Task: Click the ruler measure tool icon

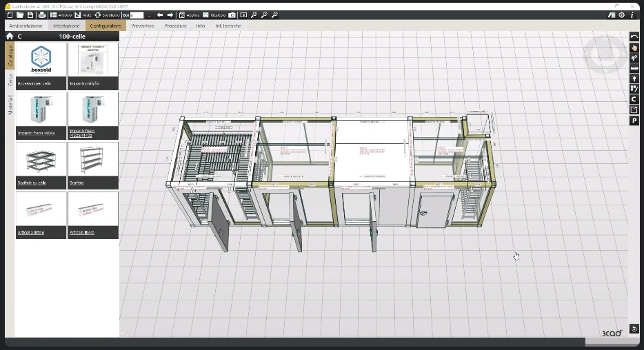Action: [x=634, y=68]
